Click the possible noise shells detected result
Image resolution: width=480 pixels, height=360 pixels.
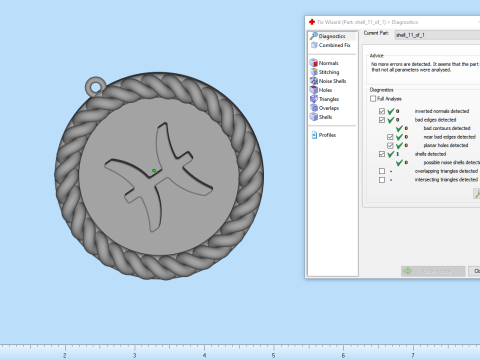coord(452,162)
